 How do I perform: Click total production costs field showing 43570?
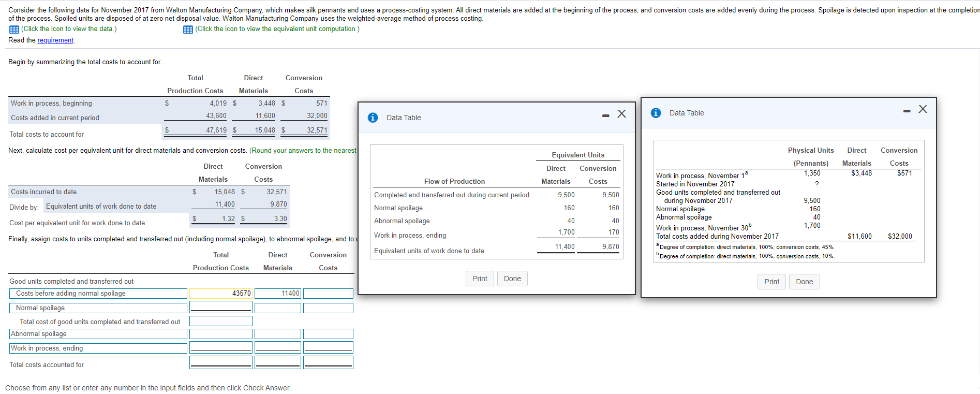[221, 294]
